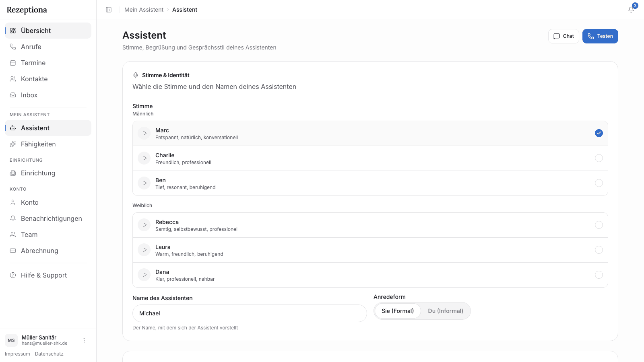The height and width of the screenshot is (362, 644).
Task: Open Fähigkeiten in the sidebar
Action: click(x=48, y=144)
